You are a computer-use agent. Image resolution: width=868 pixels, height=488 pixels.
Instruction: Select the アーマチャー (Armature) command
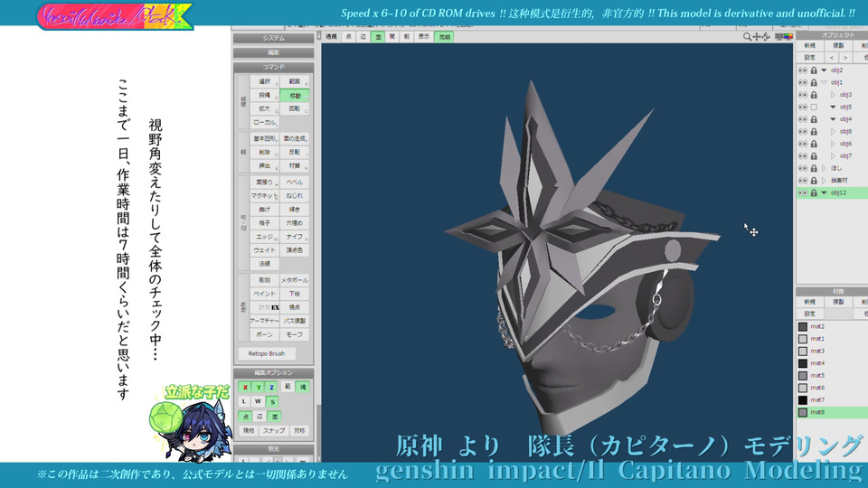click(265, 321)
